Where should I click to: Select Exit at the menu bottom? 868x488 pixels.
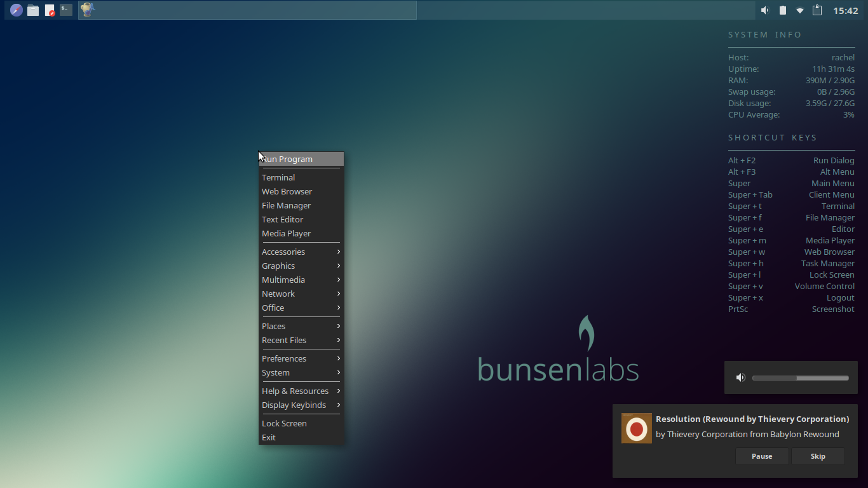pos(301,437)
